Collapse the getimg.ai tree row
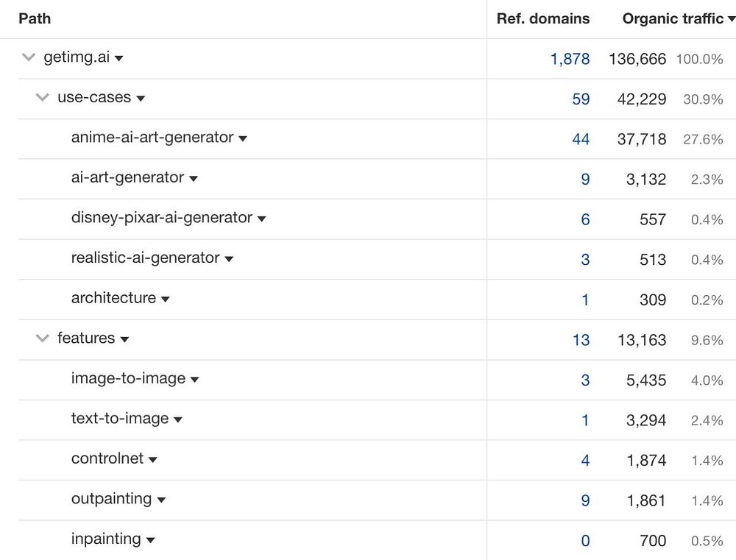 29,57
